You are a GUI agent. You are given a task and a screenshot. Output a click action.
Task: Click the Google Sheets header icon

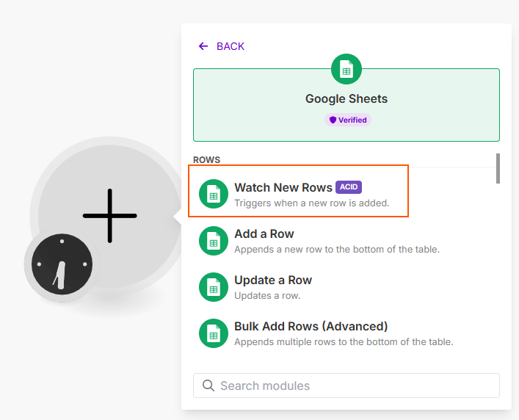coord(346,69)
